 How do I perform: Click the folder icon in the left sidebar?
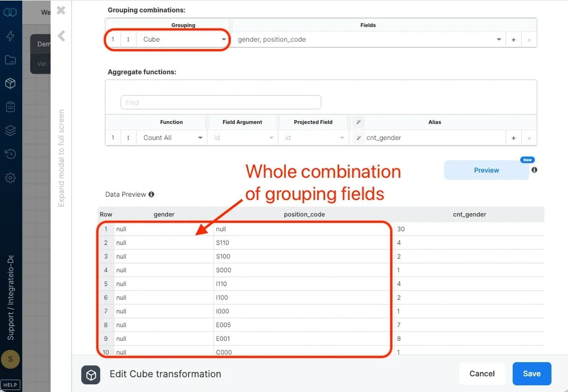(10, 59)
